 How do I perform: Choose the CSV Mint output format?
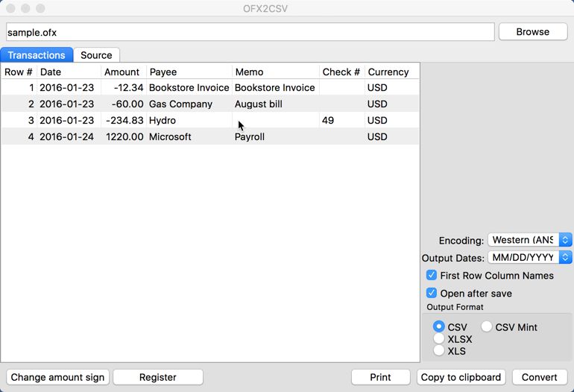487,326
